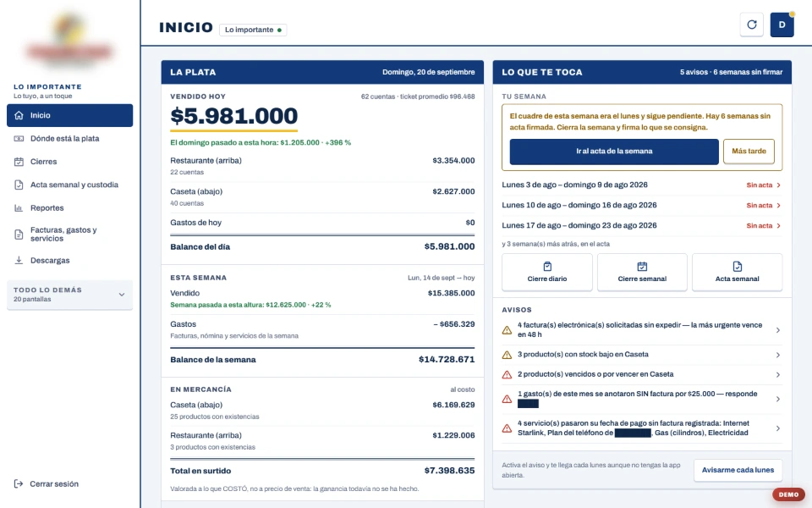The height and width of the screenshot is (508, 812).
Task: Click the blurred company logo in sidebar
Action: (69, 41)
